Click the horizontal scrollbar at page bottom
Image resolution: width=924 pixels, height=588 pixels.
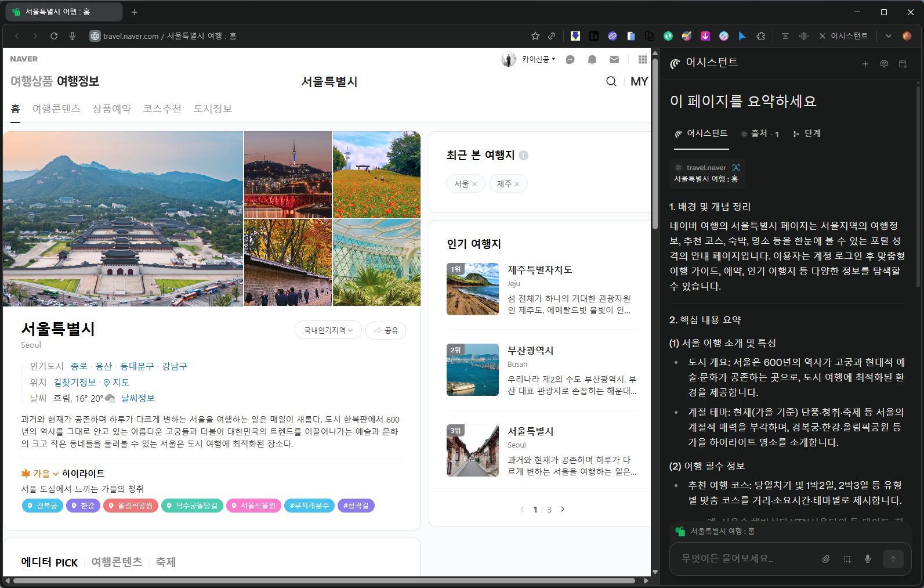point(325,580)
